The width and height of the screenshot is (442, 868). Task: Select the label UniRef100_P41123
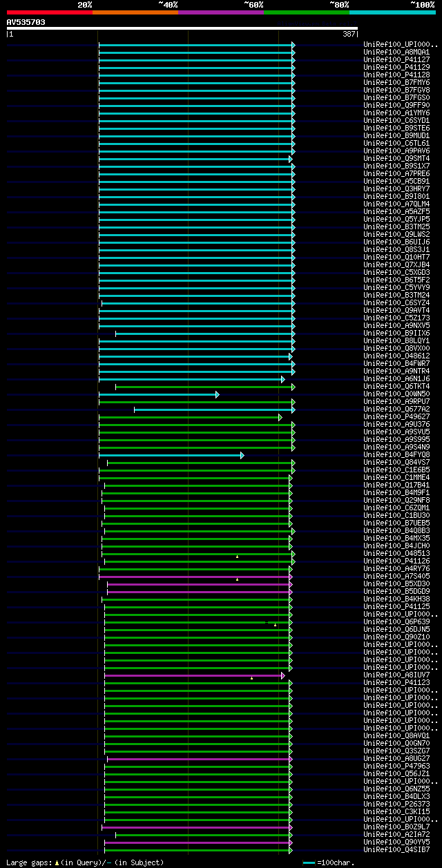pyautogui.click(x=396, y=683)
